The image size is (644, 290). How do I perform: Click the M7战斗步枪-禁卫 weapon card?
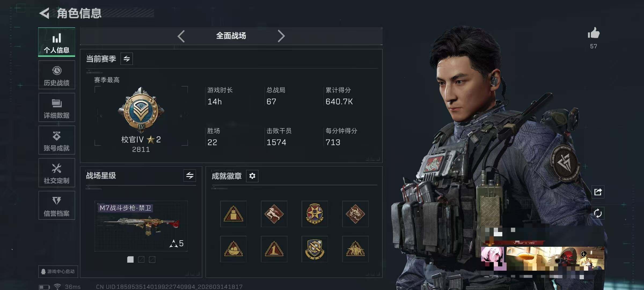click(141, 226)
